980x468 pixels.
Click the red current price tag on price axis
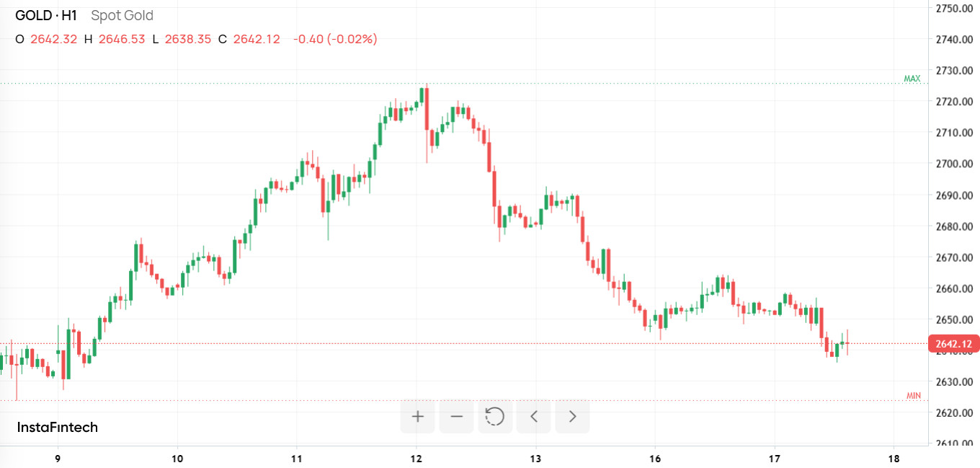(954, 344)
